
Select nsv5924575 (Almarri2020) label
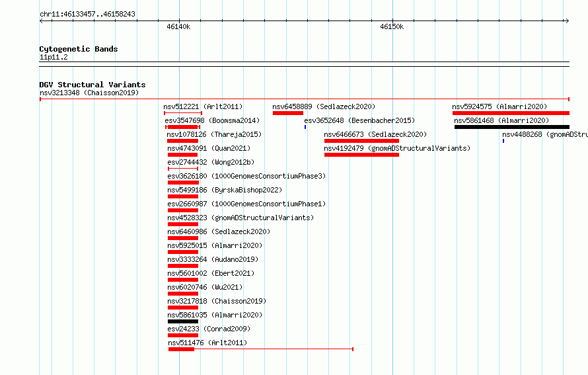click(499, 106)
